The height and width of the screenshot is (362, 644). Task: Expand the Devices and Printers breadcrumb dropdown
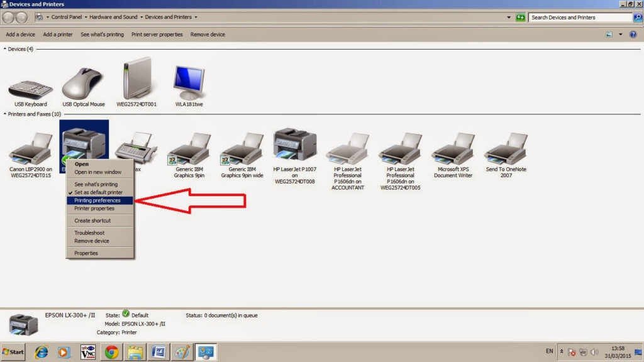point(196,17)
